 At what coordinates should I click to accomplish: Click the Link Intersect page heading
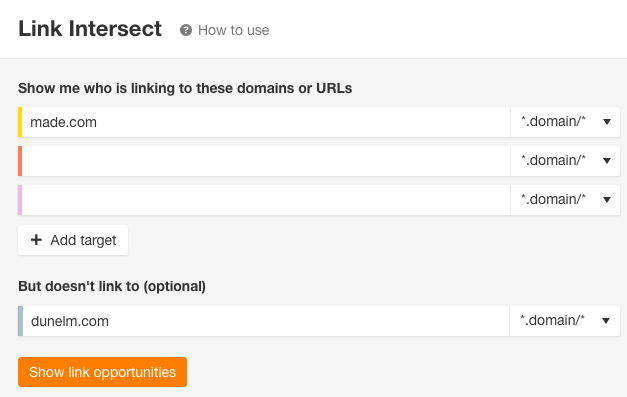90,29
